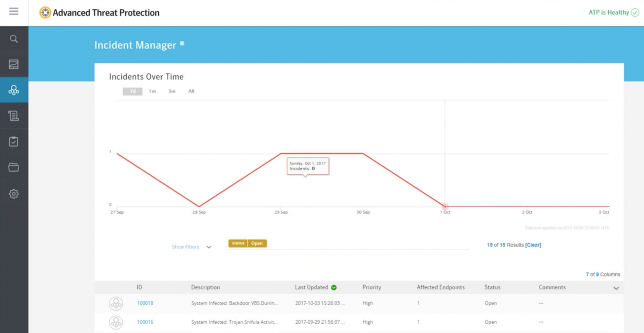Switch chart range to 3m

[172, 91]
